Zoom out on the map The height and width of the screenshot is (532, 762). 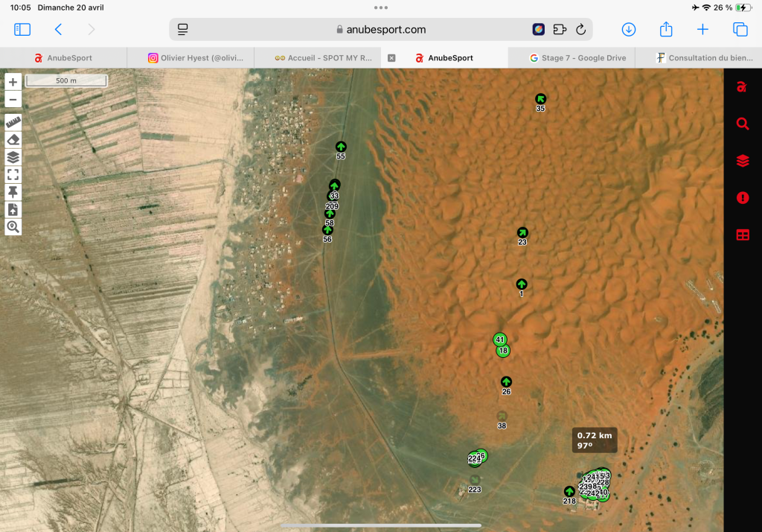(x=13, y=100)
